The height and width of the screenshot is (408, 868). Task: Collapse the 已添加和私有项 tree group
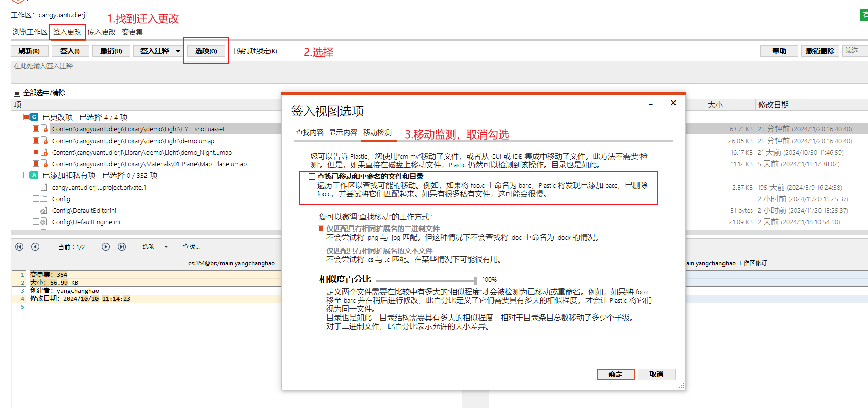click(19, 175)
